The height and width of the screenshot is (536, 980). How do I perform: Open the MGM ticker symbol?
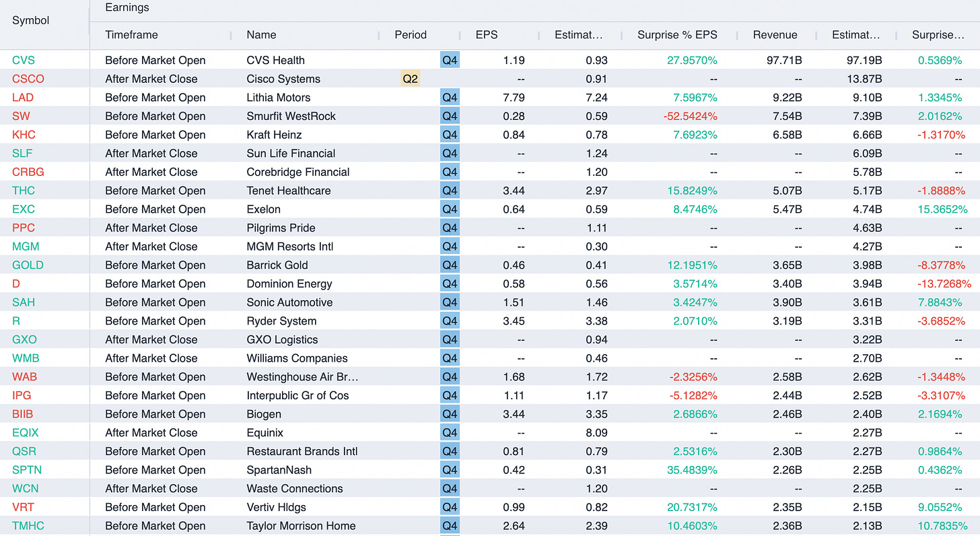(x=25, y=246)
